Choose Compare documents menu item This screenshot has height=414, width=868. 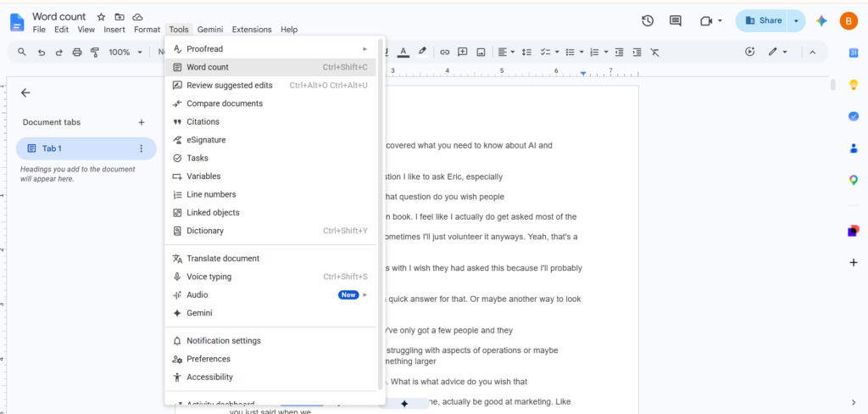[x=270, y=103]
